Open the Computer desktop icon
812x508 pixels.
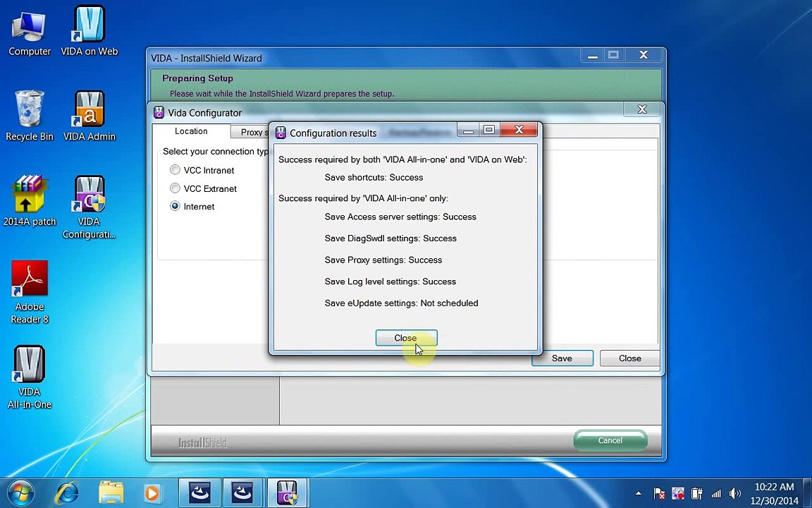29,32
